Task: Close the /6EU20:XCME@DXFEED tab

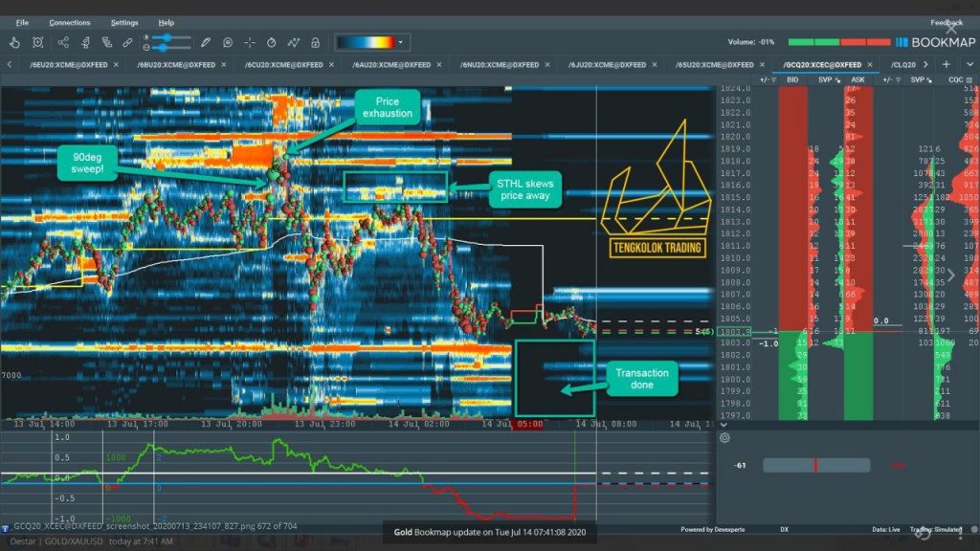Action: (x=116, y=65)
